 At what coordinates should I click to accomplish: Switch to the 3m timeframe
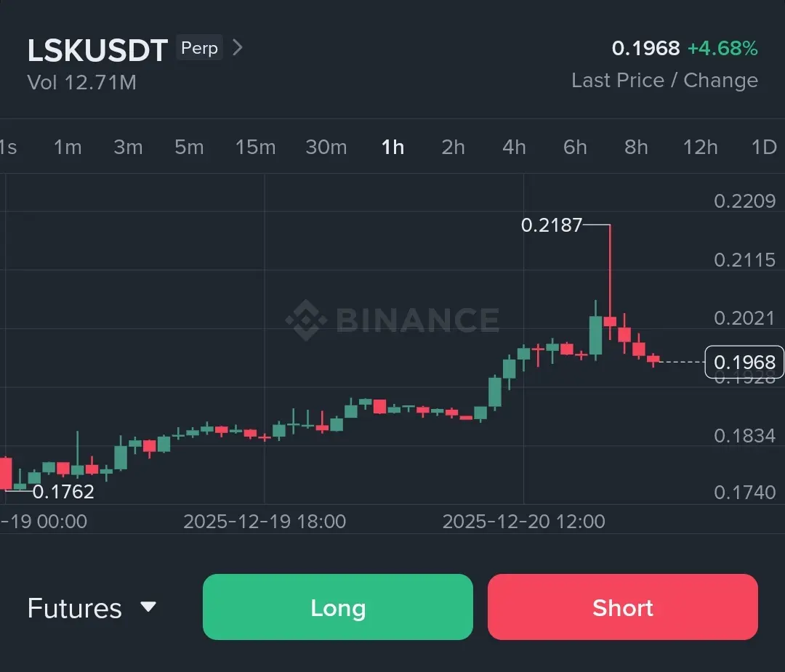click(x=128, y=147)
